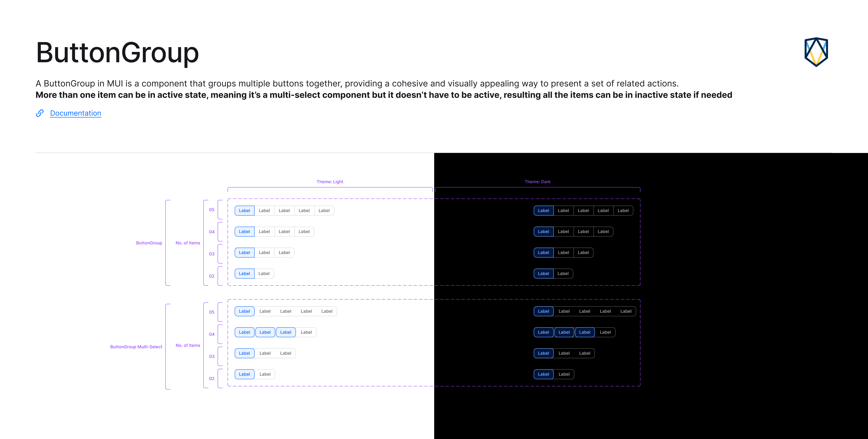Select middle Label in light five-item ButtonGroup
The image size is (868, 439).
[x=284, y=211]
